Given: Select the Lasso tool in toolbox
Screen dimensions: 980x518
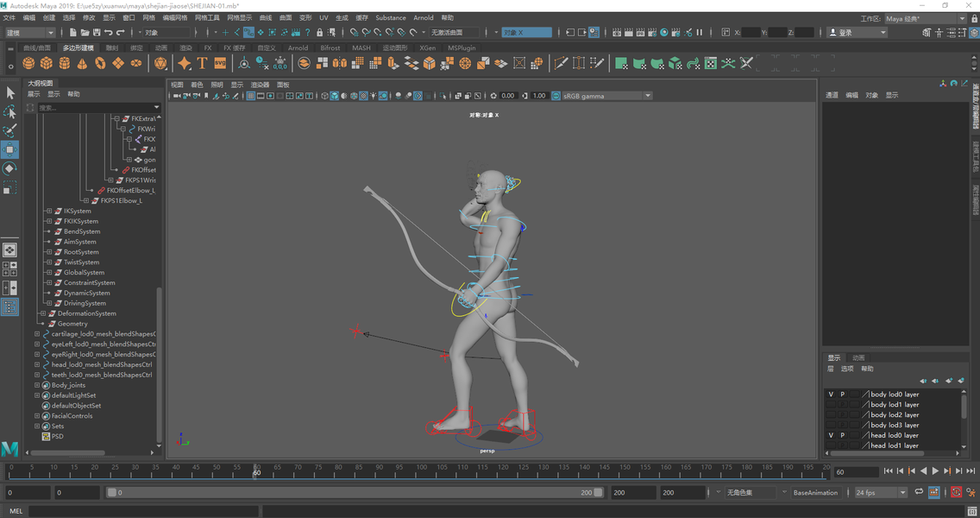Looking at the screenshot, I should tap(10, 112).
